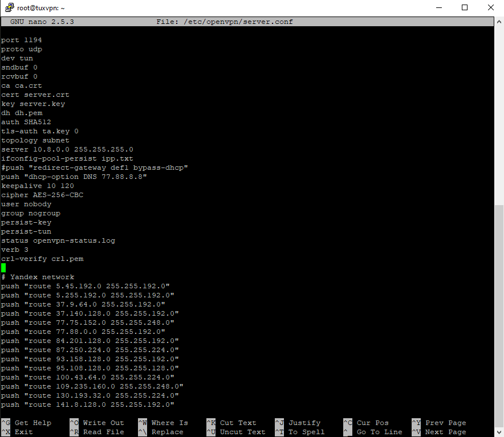Click the route 100.43.64.0 line
This screenshot has width=504, height=437.
pyautogui.click(x=87, y=377)
